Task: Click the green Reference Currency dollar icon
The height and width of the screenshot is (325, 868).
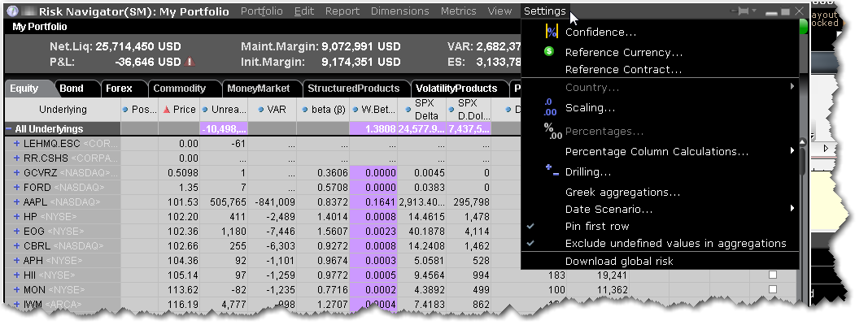Action: tap(549, 52)
